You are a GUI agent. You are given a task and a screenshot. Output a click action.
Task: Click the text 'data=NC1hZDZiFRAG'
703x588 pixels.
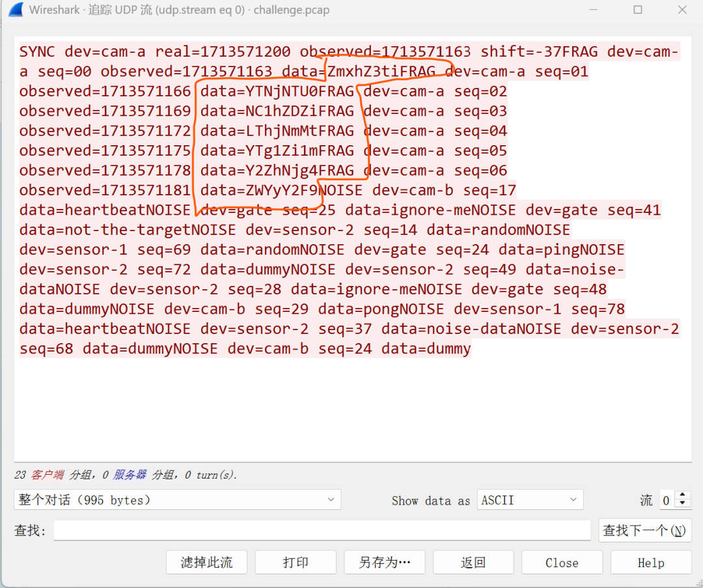click(x=277, y=111)
